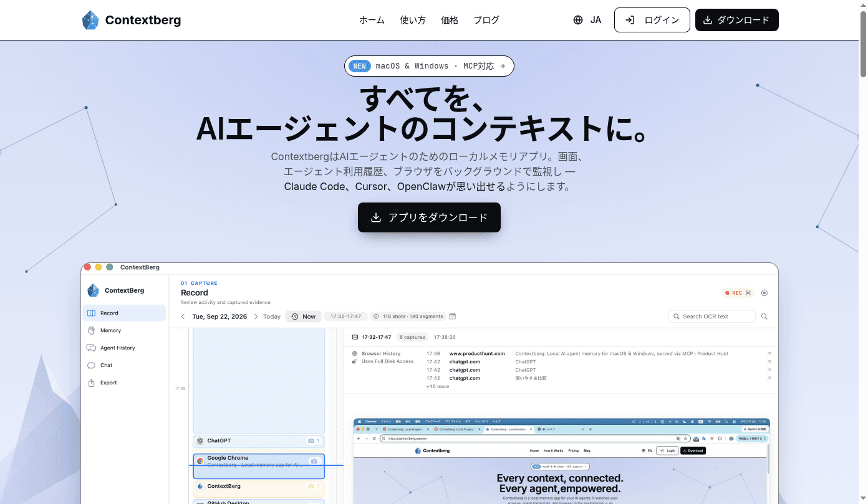The image size is (868, 504).
Task: Click the Tue, Sep 22, 2026 date label
Action: (x=219, y=316)
